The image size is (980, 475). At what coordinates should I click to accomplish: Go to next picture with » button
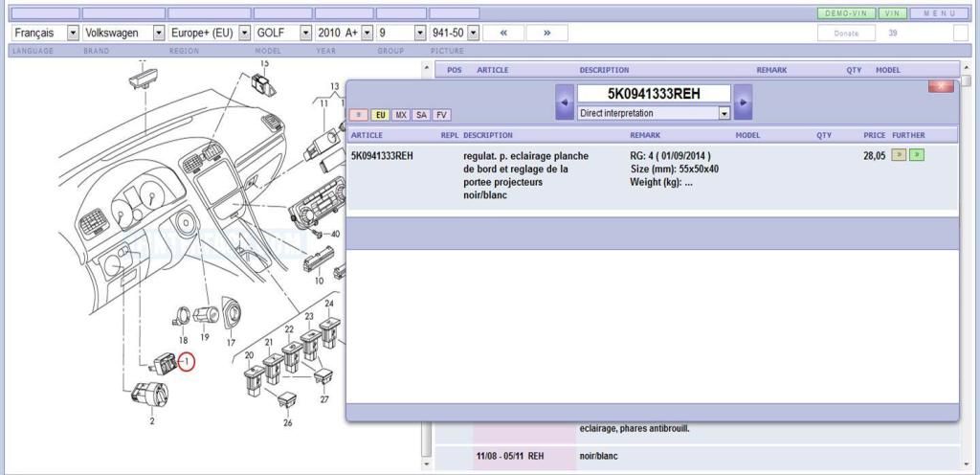pos(546,33)
